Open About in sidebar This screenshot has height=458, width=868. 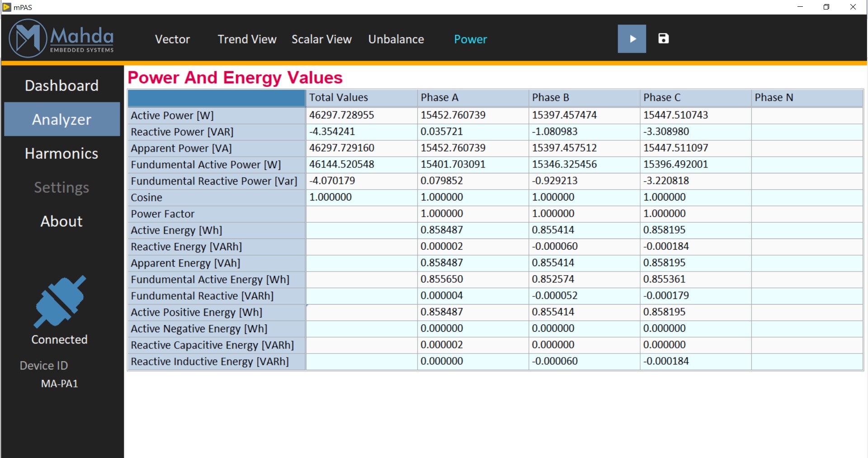point(61,221)
